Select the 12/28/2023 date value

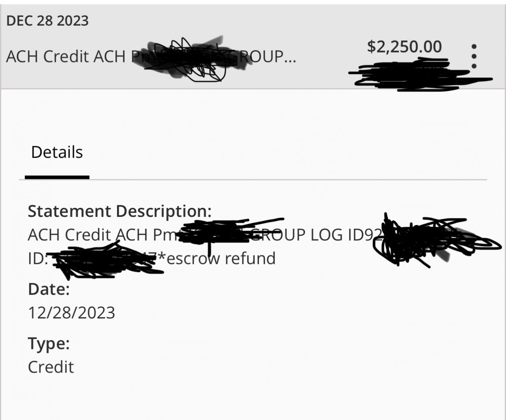(72, 313)
